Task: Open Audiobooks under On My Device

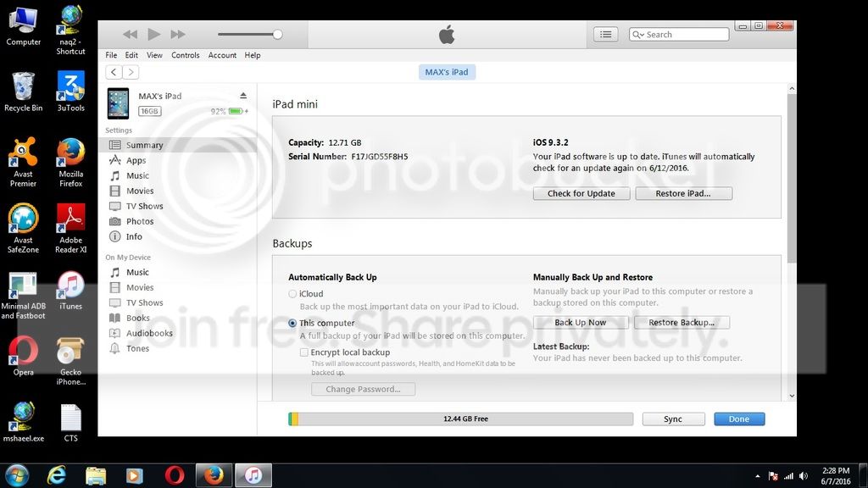Action: [x=149, y=333]
